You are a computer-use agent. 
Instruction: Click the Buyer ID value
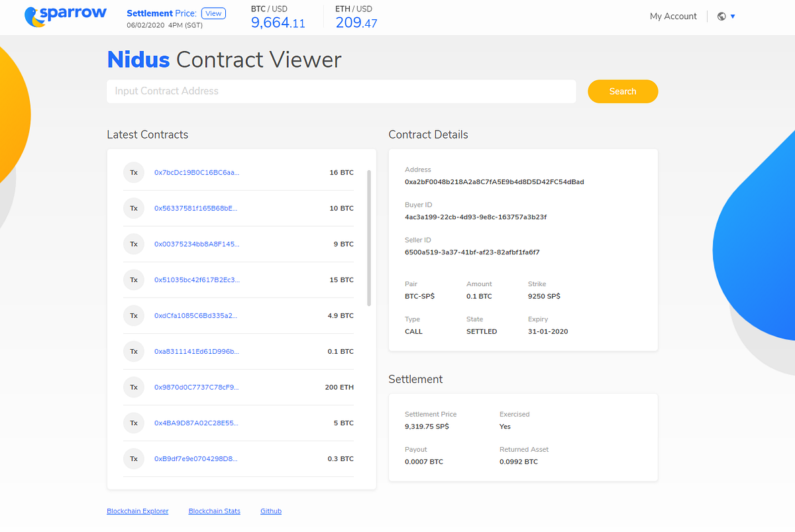(475, 217)
